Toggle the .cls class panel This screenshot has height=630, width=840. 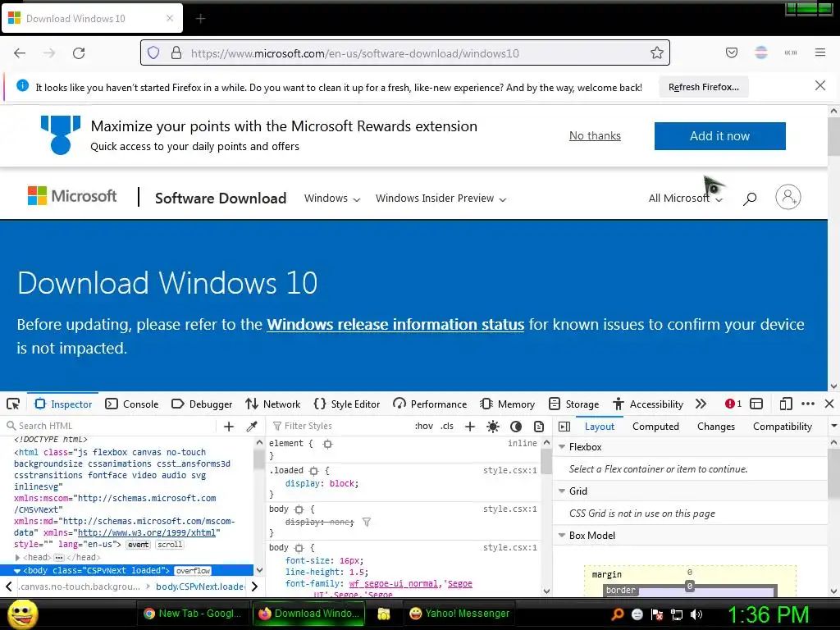(x=447, y=427)
